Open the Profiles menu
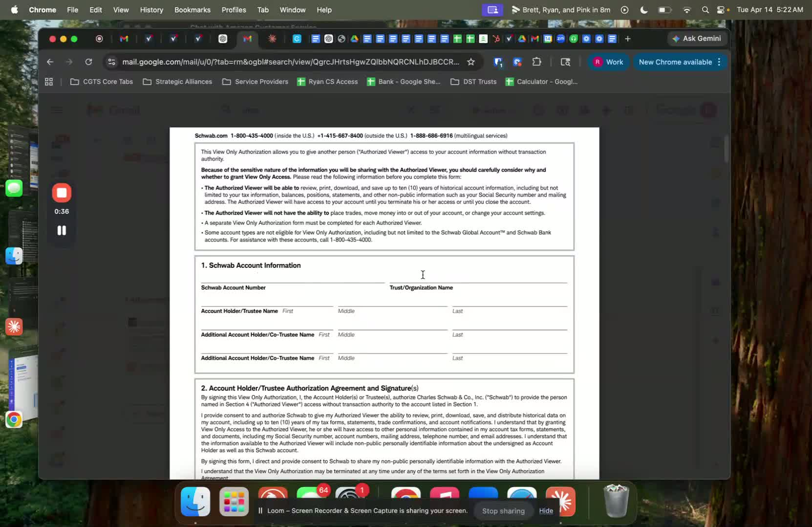Screen dimensions: 812x527 (234, 10)
